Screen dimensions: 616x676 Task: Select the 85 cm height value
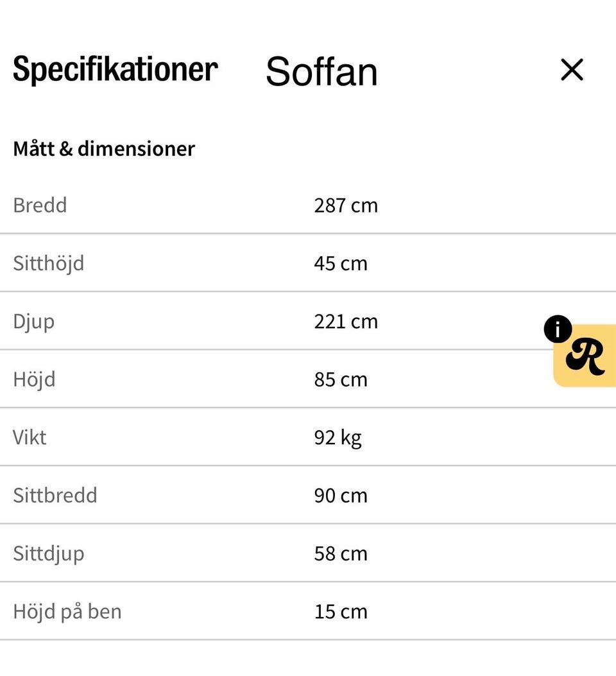coord(341,380)
